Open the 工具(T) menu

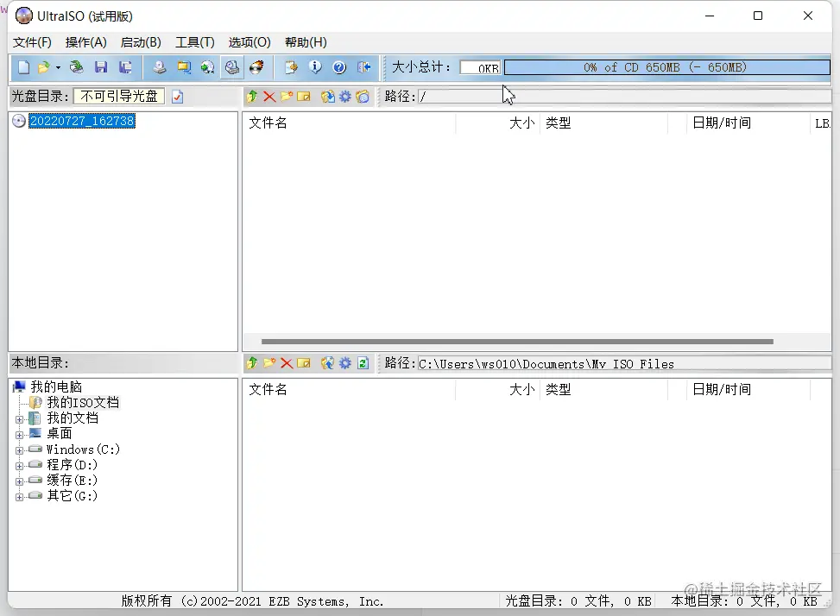click(x=195, y=42)
